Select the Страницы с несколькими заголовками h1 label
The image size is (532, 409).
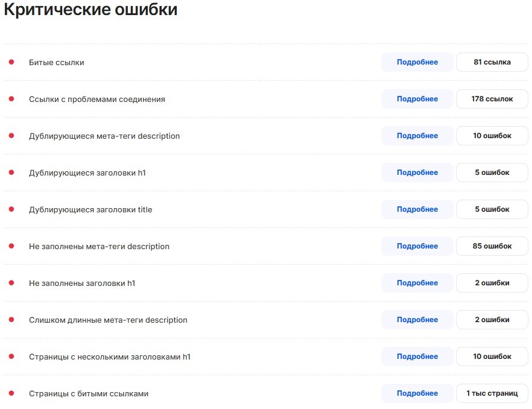(109, 357)
